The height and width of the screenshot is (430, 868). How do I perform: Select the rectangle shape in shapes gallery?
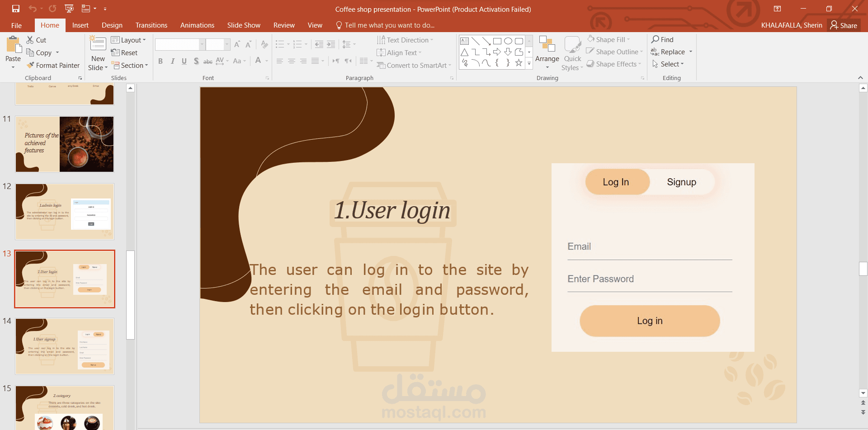click(497, 41)
